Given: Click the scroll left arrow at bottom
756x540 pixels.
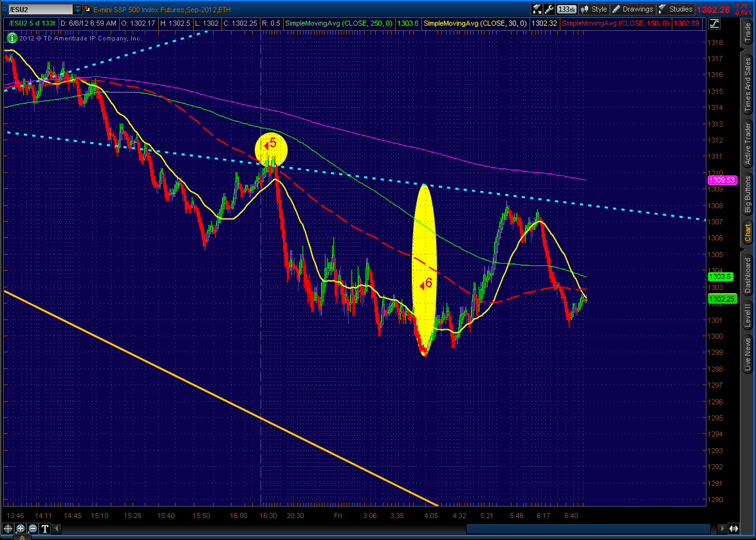Looking at the screenshot, I should coord(57,528).
